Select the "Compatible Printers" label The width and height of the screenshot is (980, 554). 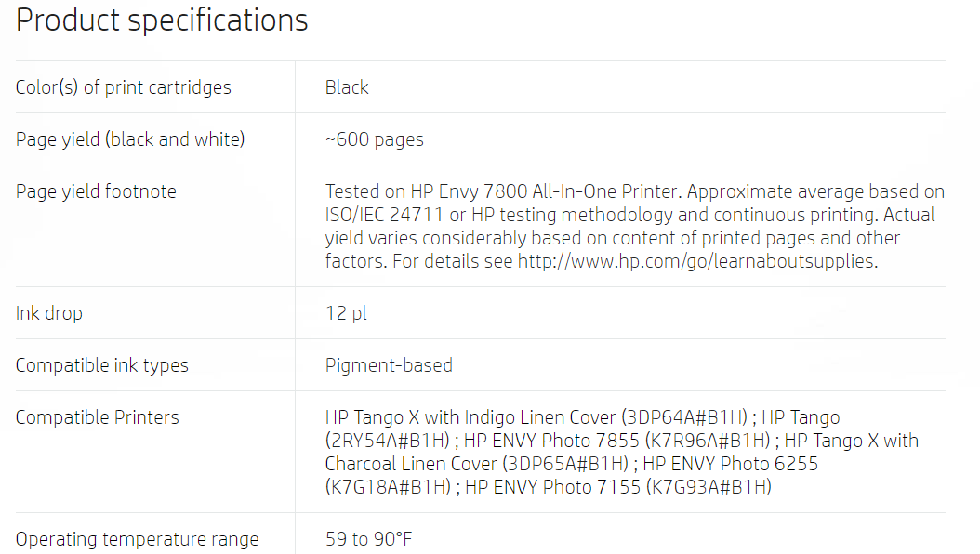98,417
